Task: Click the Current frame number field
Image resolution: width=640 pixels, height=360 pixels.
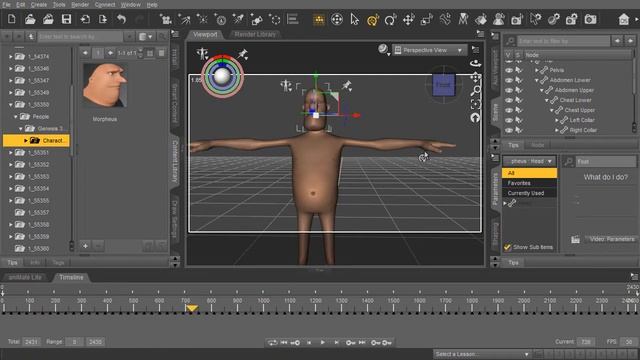Action: pyautogui.click(x=586, y=342)
